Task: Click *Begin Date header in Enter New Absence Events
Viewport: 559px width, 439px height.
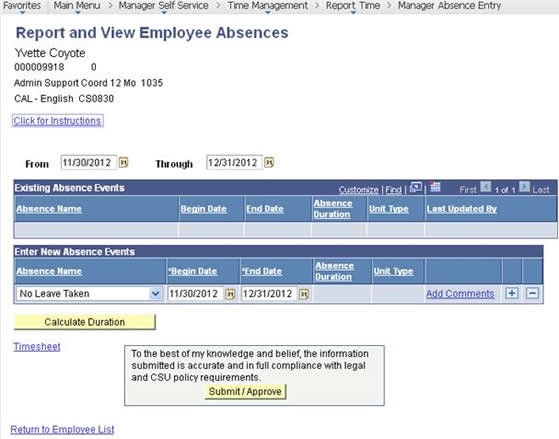Action: [193, 271]
